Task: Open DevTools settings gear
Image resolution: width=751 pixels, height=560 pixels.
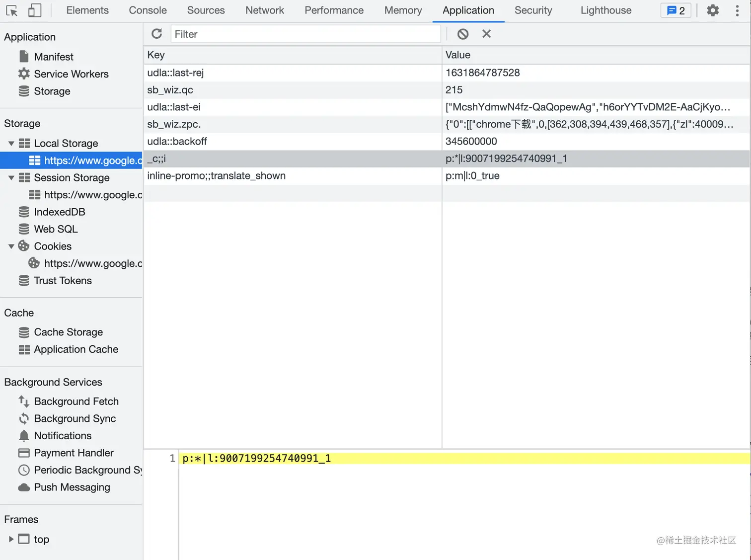Action: [713, 10]
